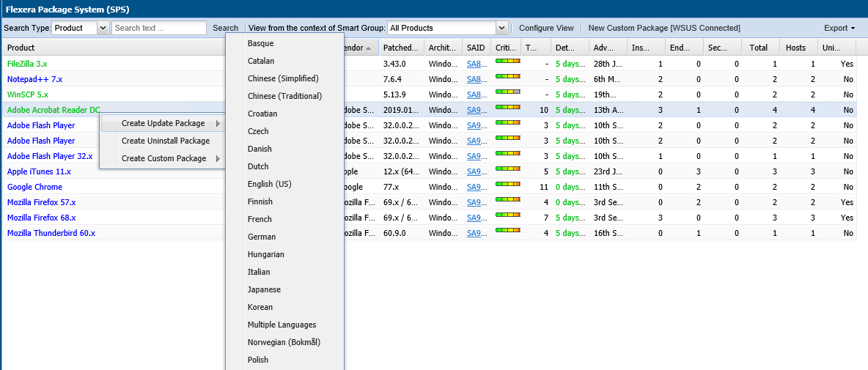Click the SAID column header

477,48
